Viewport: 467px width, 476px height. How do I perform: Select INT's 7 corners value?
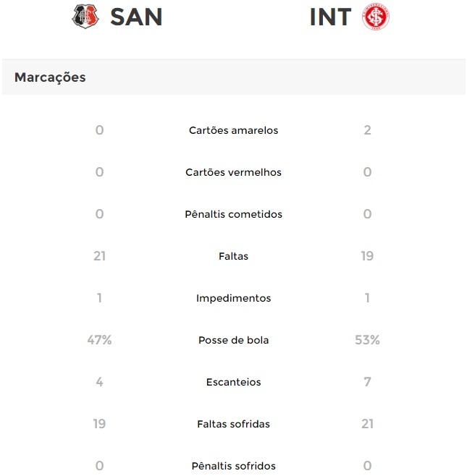(x=367, y=382)
